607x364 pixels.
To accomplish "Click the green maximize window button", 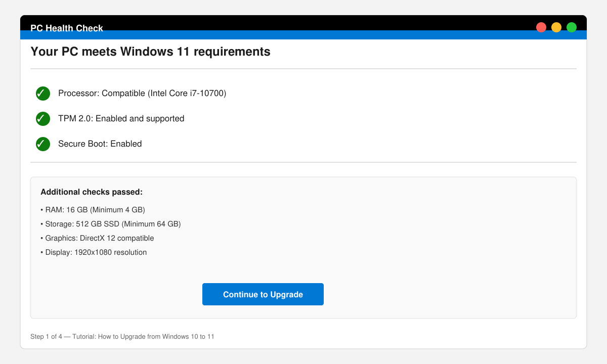I will (572, 27).
